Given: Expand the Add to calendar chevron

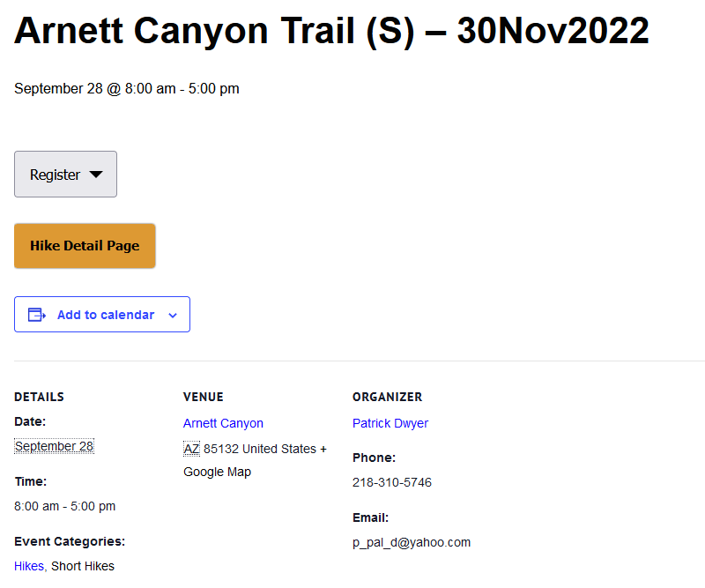Looking at the screenshot, I should (x=173, y=315).
